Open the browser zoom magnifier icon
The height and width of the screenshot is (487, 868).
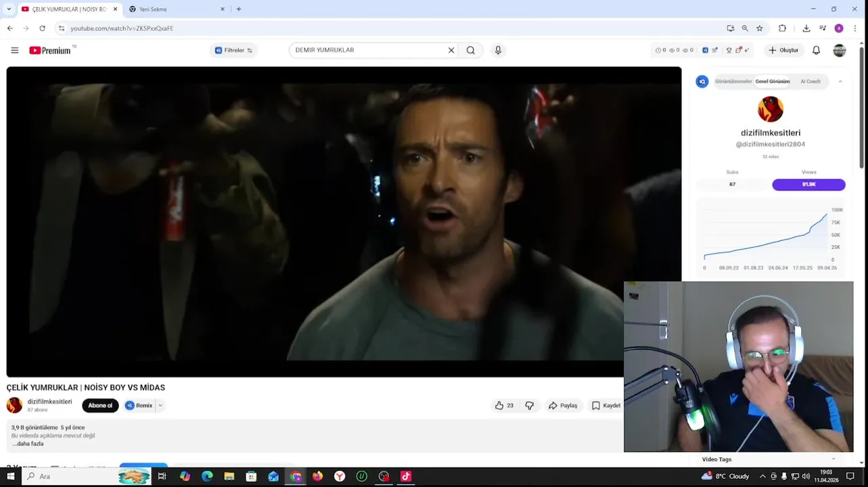745,28
